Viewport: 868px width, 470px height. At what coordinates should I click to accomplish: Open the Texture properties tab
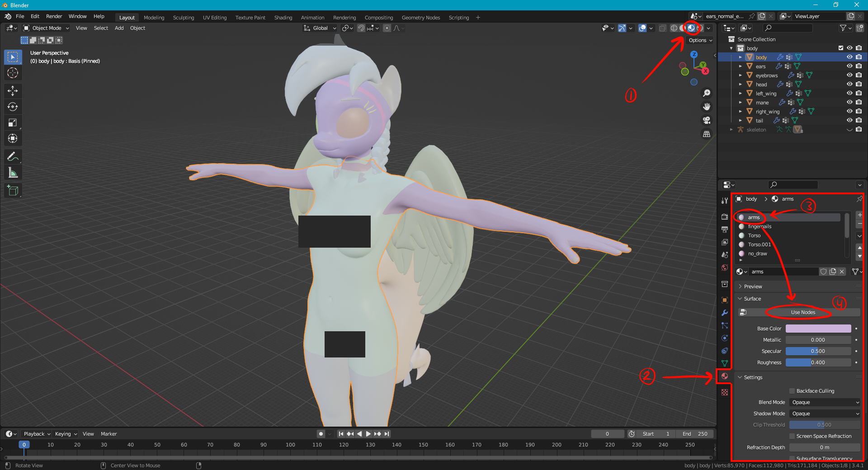725,392
